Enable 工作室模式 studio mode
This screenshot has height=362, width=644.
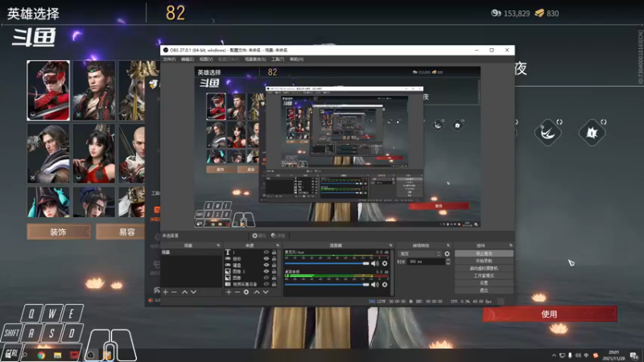click(x=484, y=276)
